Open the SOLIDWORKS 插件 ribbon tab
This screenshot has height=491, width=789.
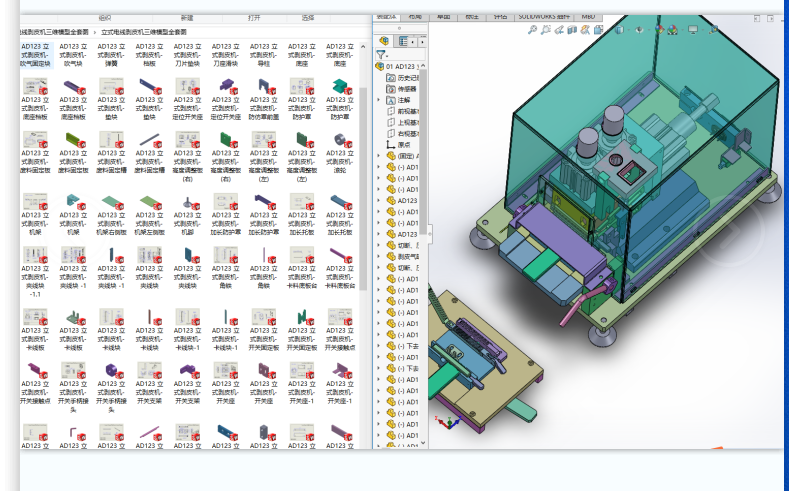[x=543, y=17]
